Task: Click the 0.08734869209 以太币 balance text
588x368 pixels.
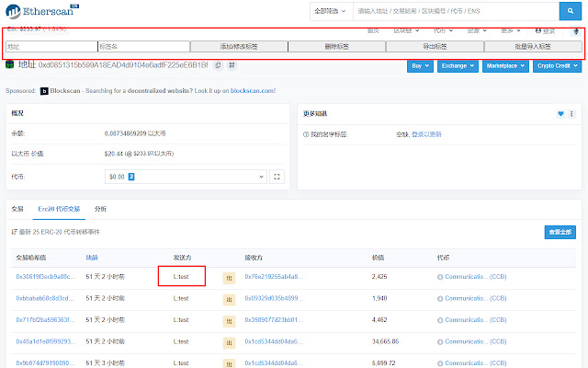Action: (135, 133)
